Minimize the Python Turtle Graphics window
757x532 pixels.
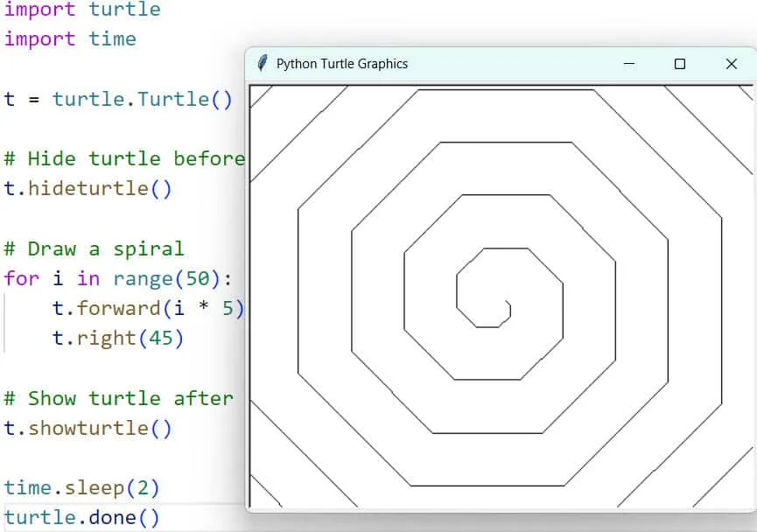(628, 64)
